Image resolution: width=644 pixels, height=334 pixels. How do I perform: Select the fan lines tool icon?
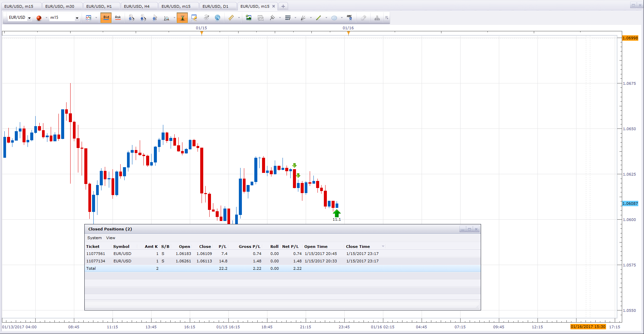303,18
